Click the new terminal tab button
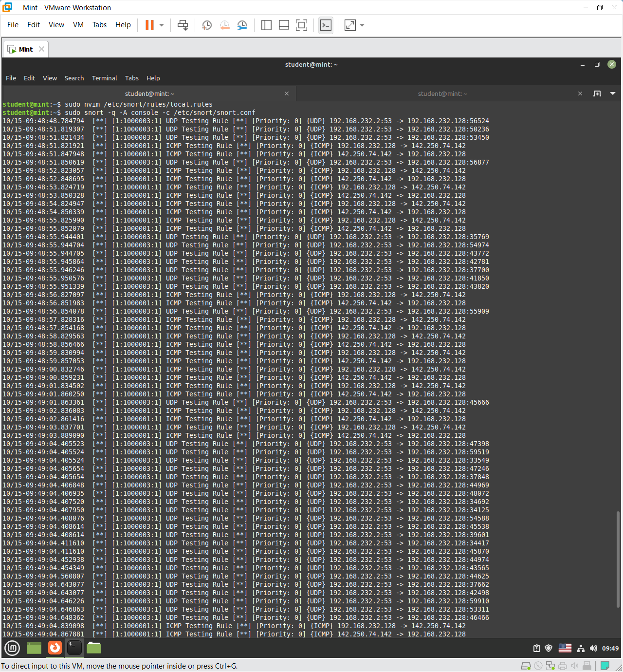 (x=597, y=93)
